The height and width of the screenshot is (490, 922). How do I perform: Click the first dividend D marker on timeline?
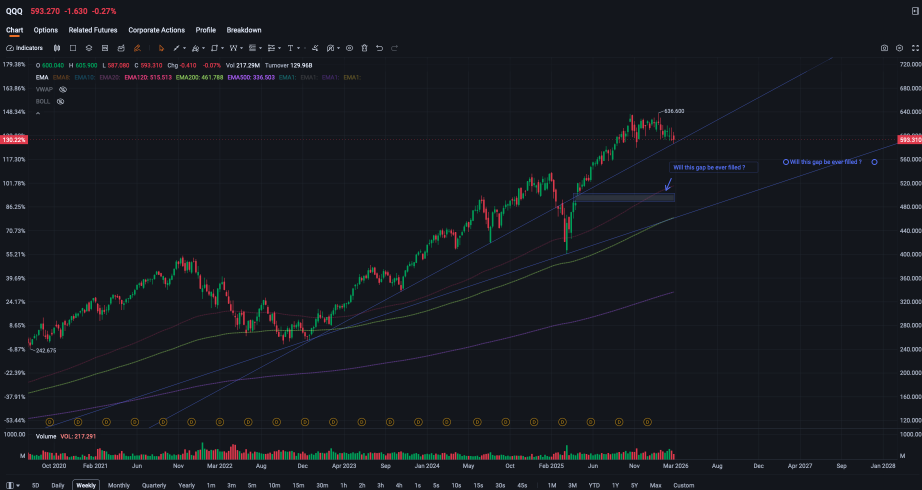coord(49,422)
